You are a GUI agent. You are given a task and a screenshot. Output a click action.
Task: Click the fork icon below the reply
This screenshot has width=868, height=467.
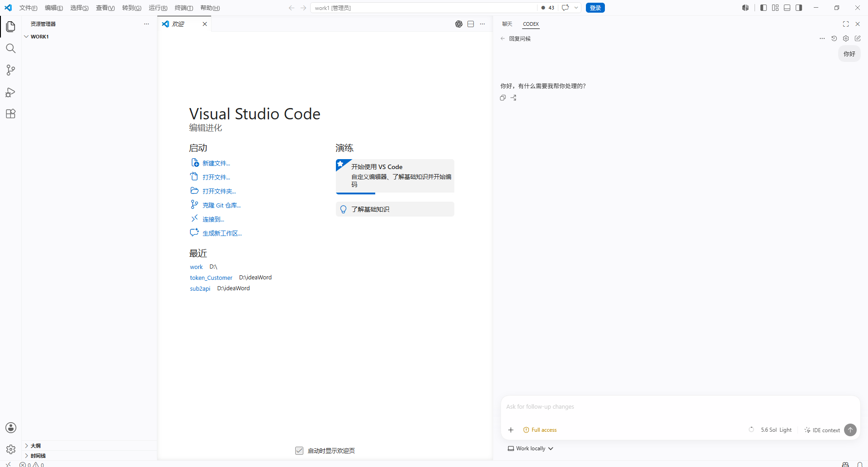tap(514, 98)
